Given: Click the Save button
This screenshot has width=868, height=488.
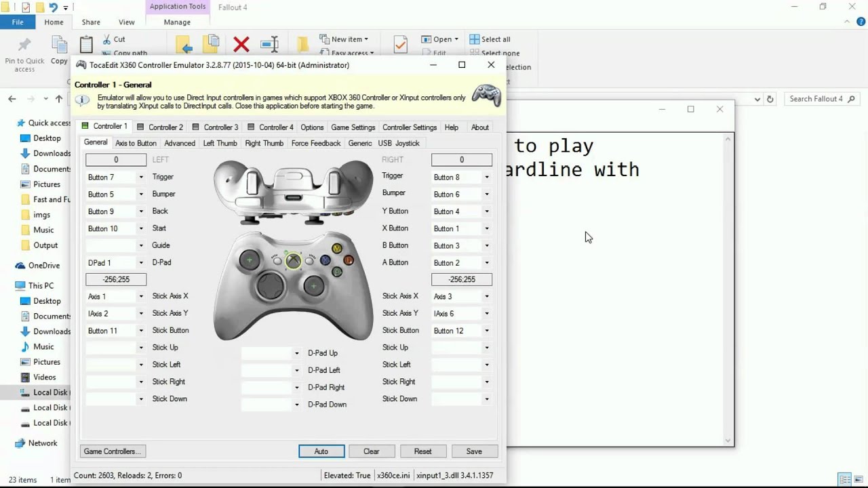Looking at the screenshot, I should coord(474,451).
